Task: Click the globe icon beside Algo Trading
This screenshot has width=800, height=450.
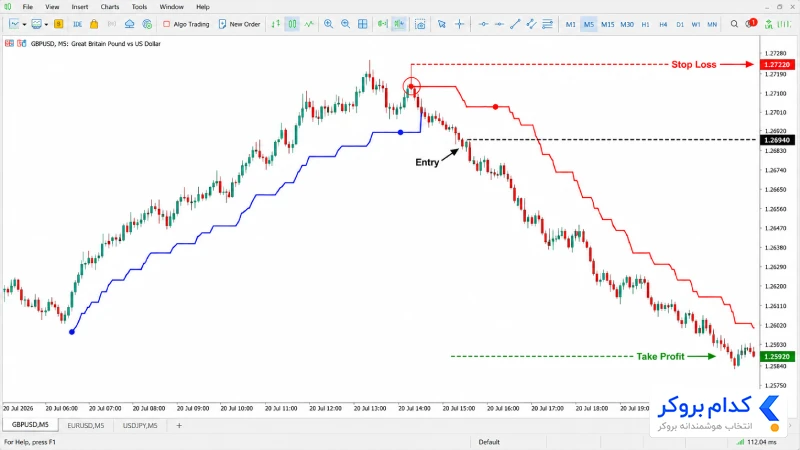Action: (x=147, y=24)
